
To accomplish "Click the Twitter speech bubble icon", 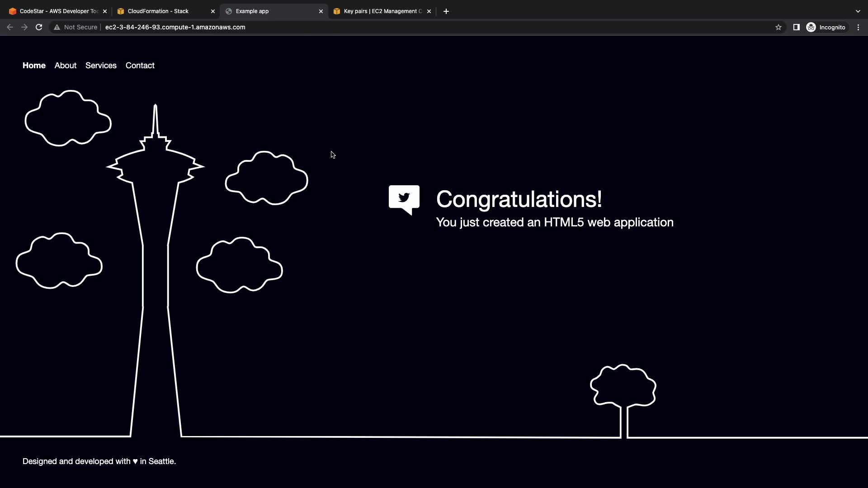I will (x=404, y=199).
